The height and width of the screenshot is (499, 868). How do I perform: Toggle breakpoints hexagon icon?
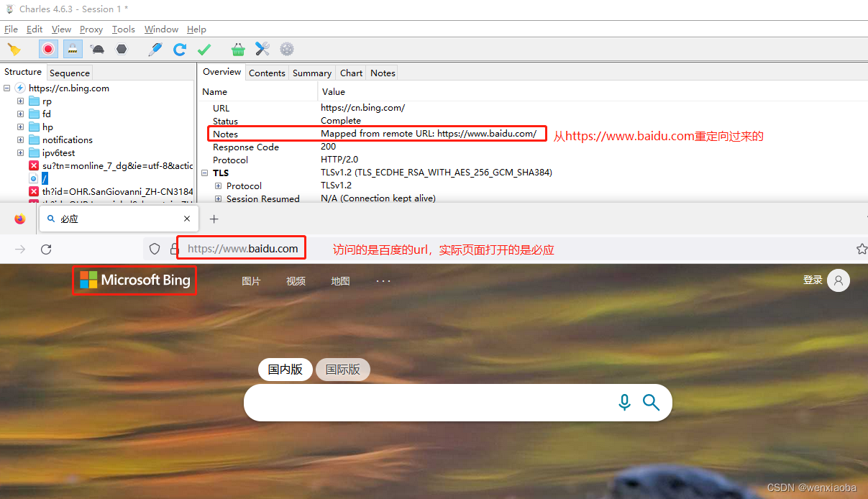click(122, 49)
